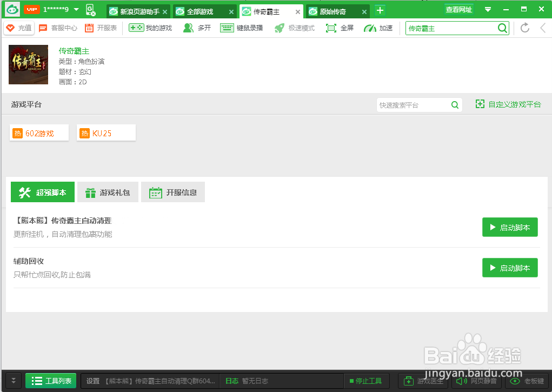Start script for 传奇霸主自动清理
This screenshot has height=392, width=552.
pos(510,227)
